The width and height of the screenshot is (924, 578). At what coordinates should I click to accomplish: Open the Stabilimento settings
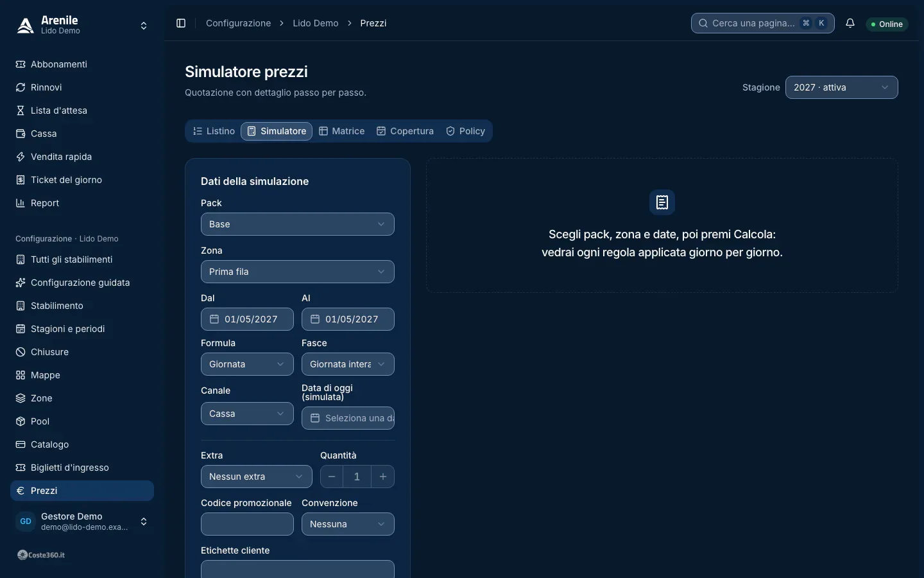point(82,306)
